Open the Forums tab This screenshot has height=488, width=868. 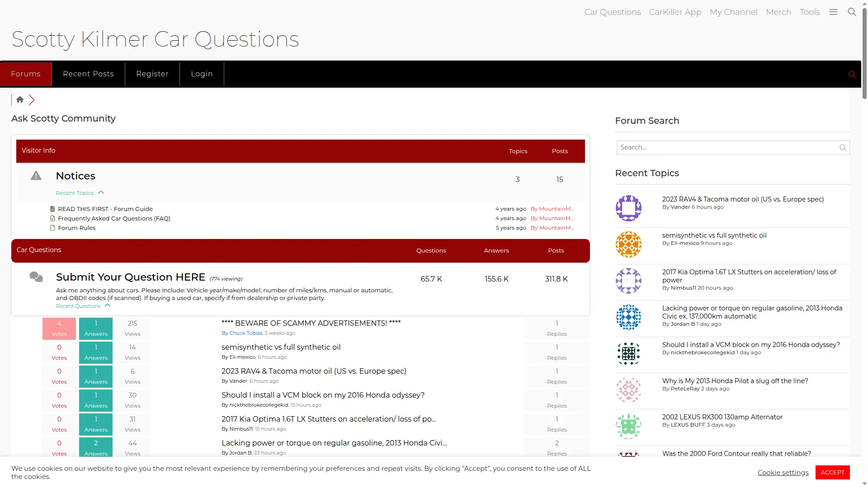tap(26, 74)
